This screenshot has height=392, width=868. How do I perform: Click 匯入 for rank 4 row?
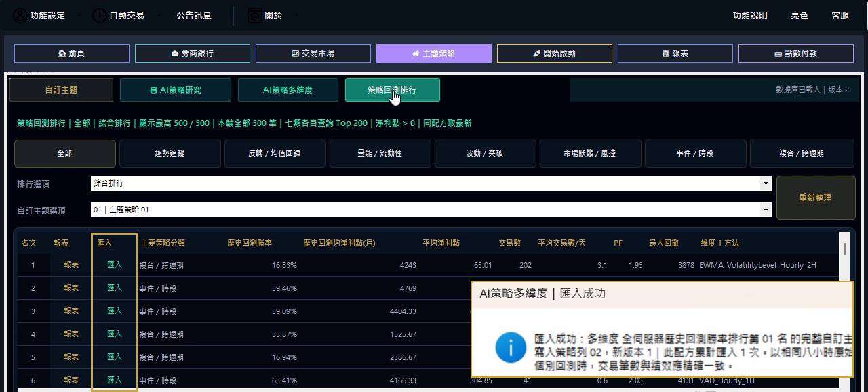pyautogui.click(x=115, y=334)
